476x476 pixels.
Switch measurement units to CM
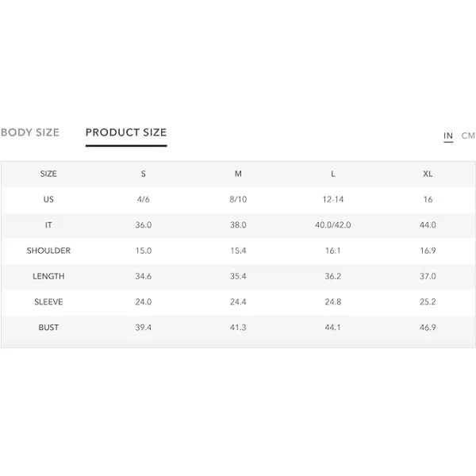[468, 136]
